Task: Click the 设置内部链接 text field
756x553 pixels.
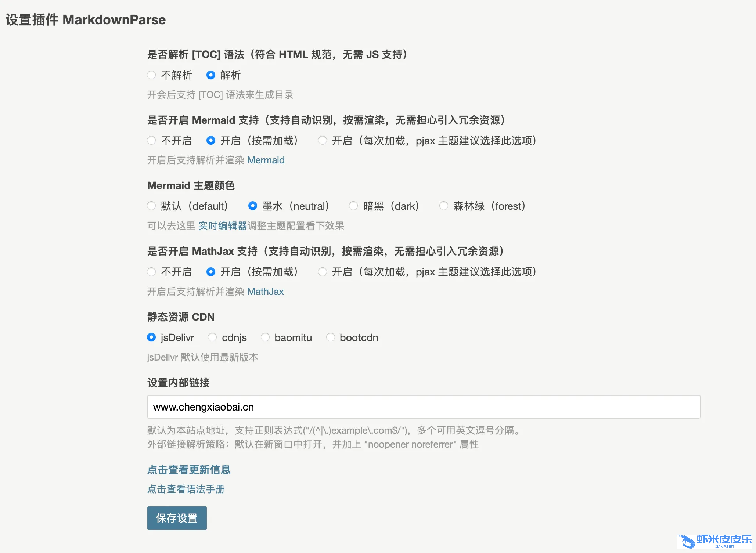Action: point(423,407)
